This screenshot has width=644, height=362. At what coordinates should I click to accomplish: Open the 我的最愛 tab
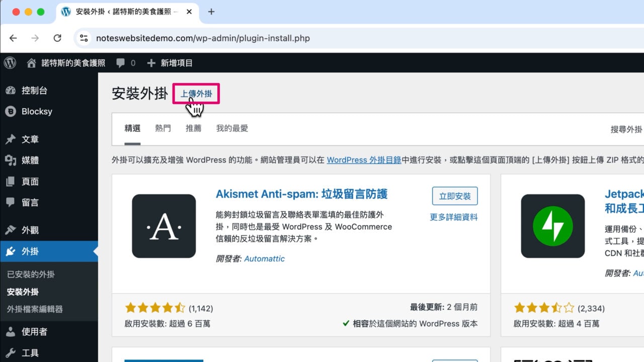point(232,128)
